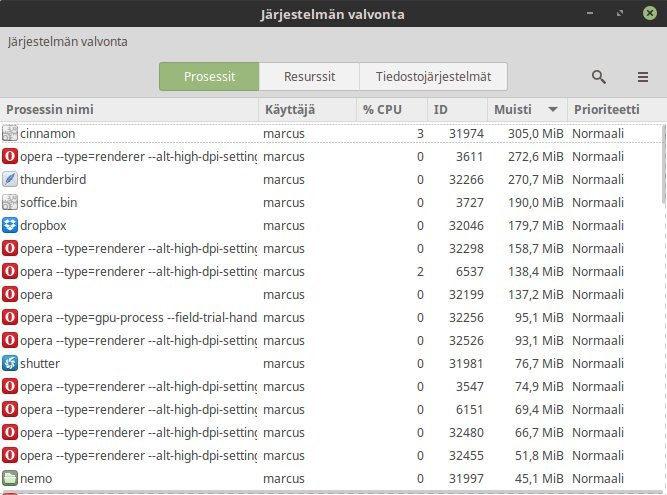This screenshot has width=667, height=495.
Task: Switch to the Resurssit tab
Action: [309, 77]
